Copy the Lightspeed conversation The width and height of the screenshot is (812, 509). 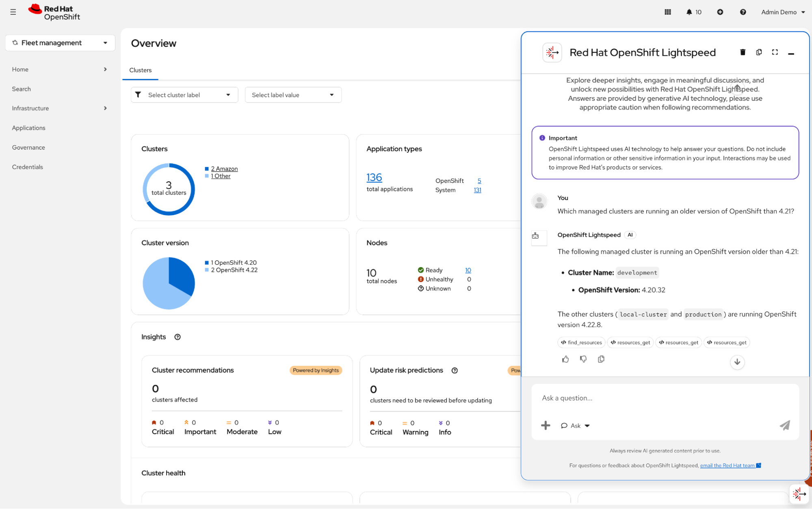[759, 52]
